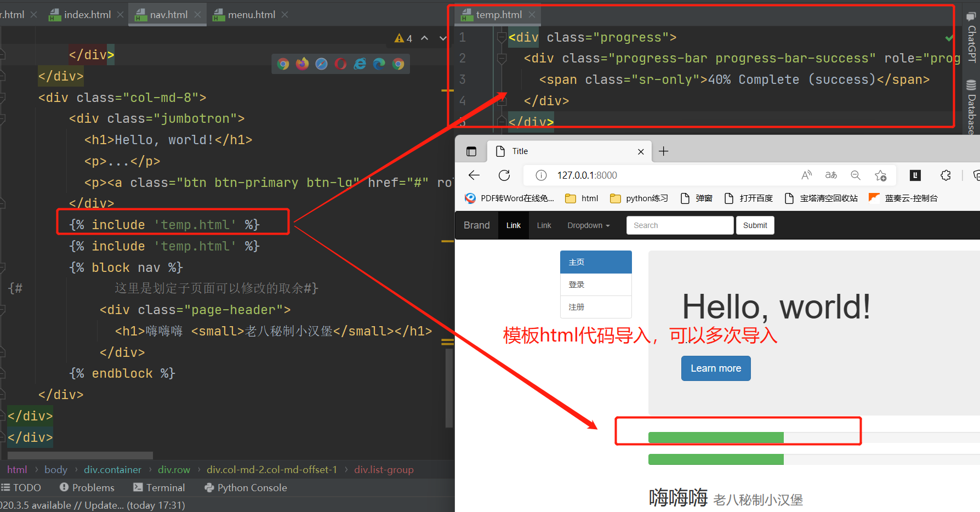The width and height of the screenshot is (980, 512).
Task: Click the zoom out magnifier icon
Action: click(856, 175)
